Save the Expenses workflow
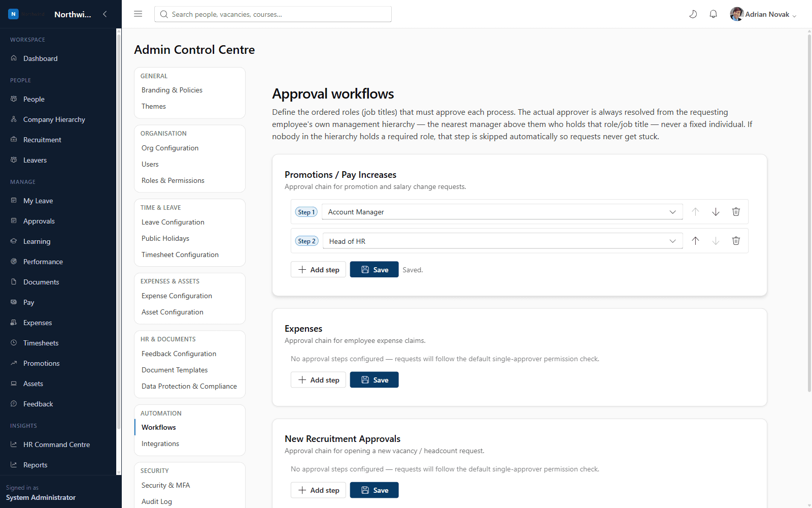 pyautogui.click(x=374, y=380)
